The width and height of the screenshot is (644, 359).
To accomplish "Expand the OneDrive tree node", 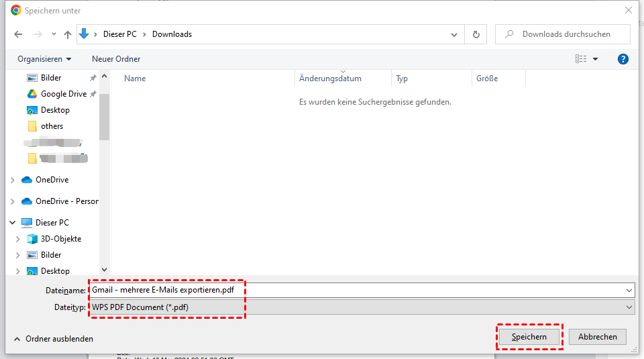I will click(12, 180).
